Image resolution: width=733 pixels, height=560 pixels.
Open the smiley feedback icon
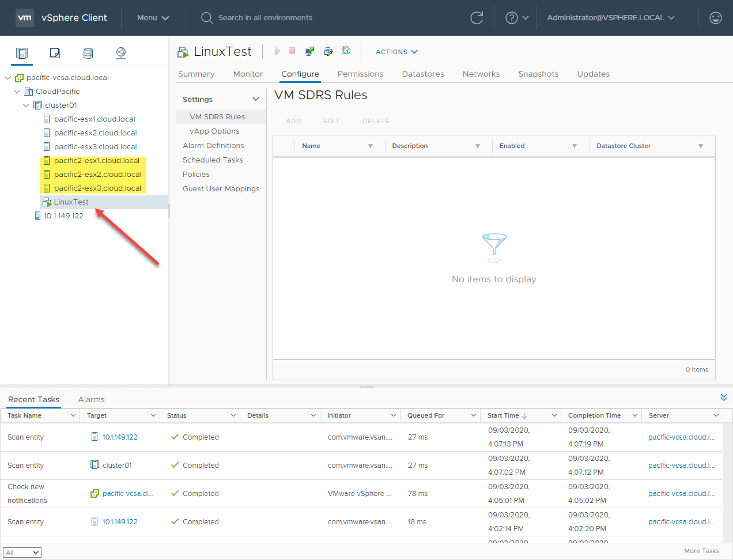click(x=715, y=18)
